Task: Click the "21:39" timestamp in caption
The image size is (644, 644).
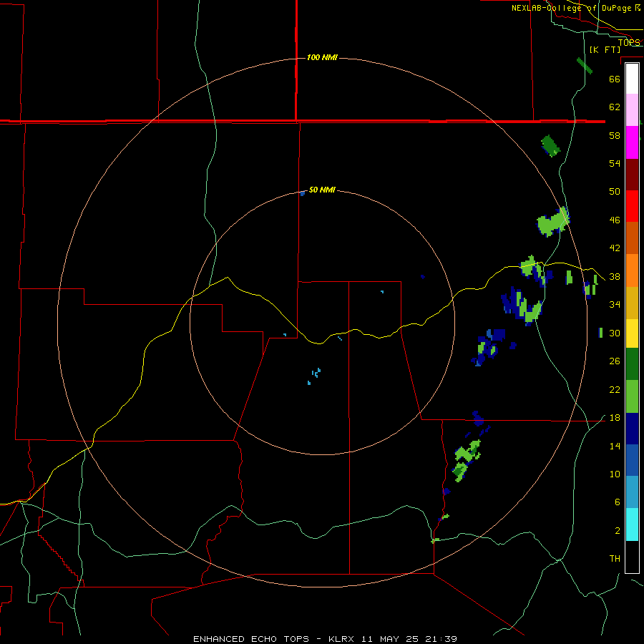Action: click(x=441, y=639)
